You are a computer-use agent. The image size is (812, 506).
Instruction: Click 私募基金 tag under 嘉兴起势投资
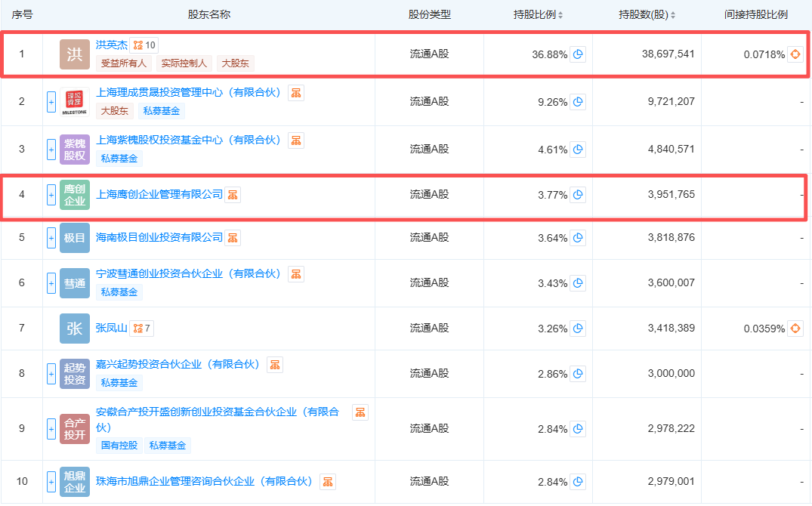tap(119, 383)
